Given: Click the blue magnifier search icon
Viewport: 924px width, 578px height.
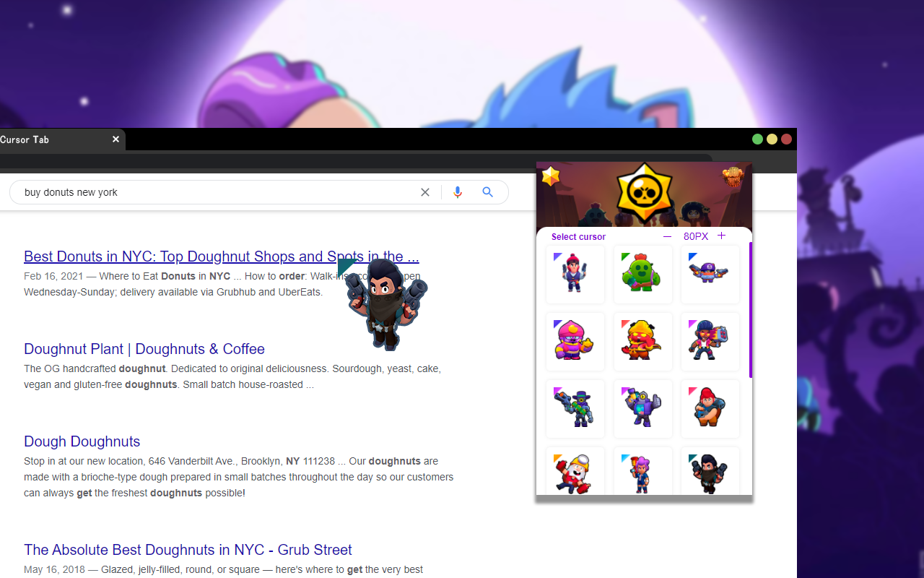Looking at the screenshot, I should pos(488,192).
